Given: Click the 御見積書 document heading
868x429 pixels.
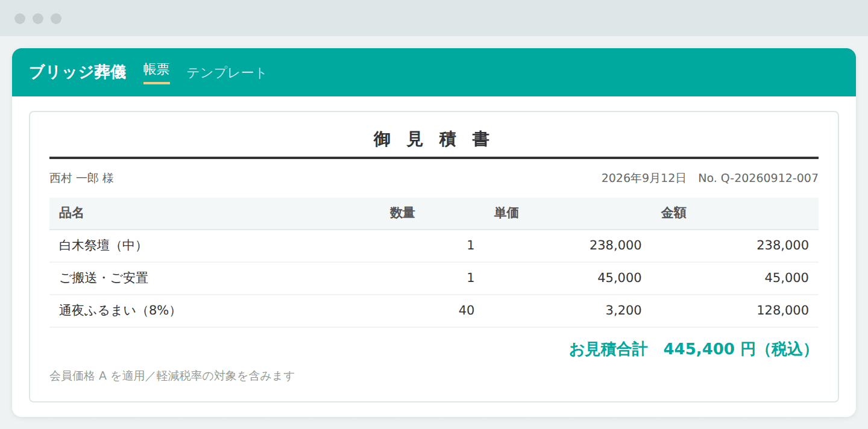Looking at the screenshot, I should click(433, 139).
